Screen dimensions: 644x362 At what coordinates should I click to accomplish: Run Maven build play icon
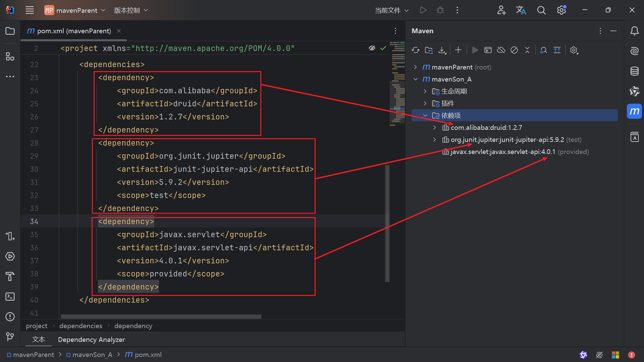pos(475,50)
